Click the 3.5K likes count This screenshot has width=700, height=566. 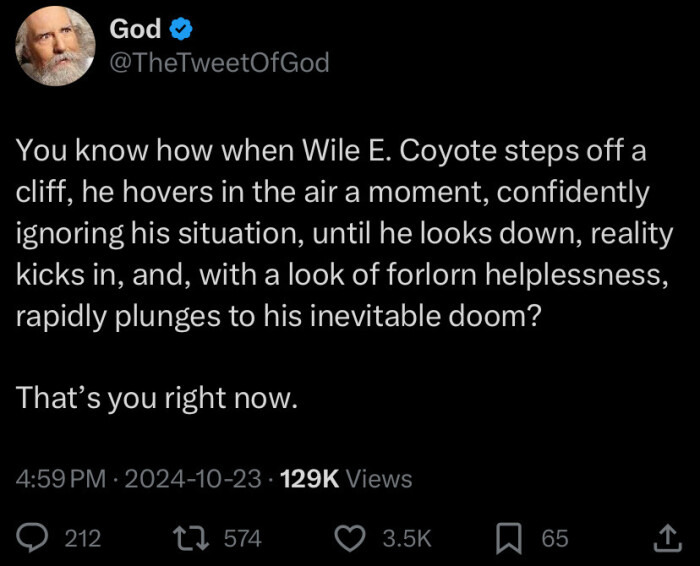(407, 539)
